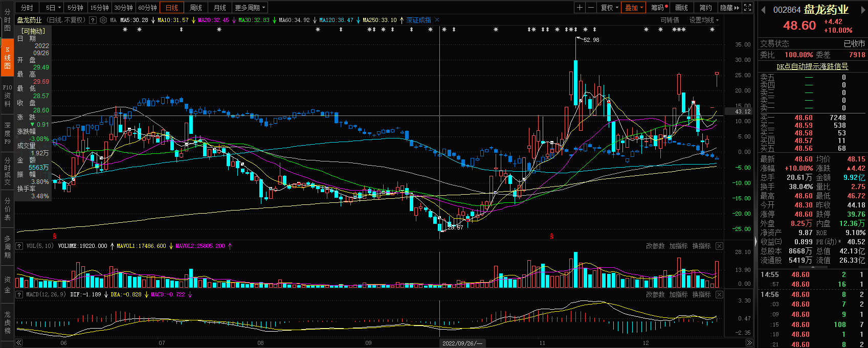Open 叠加 overlay dropdown
This screenshot has height=348, width=868.
click(634, 8)
